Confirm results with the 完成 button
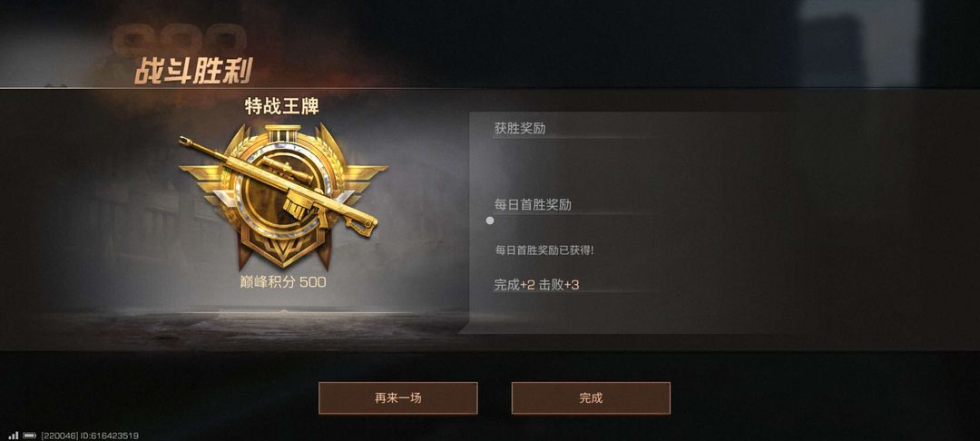Image resolution: width=980 pixels, height=441 pixels. coord(591,398)
